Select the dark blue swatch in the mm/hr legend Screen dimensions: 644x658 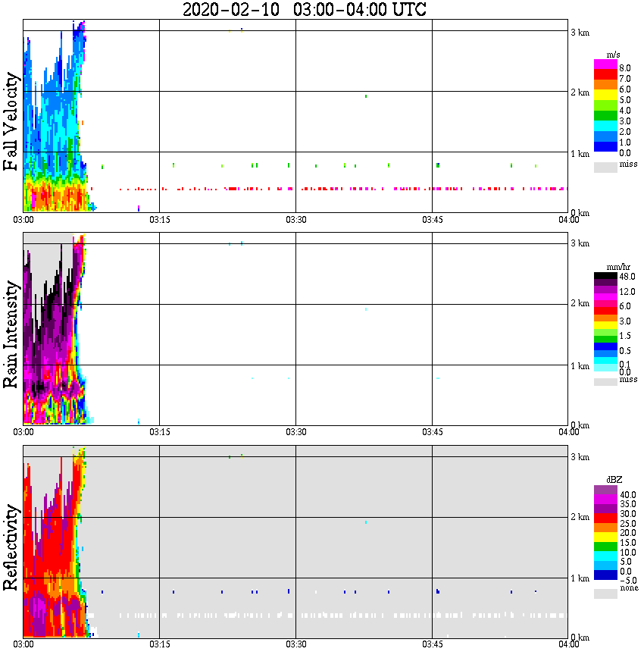point(605,346)
